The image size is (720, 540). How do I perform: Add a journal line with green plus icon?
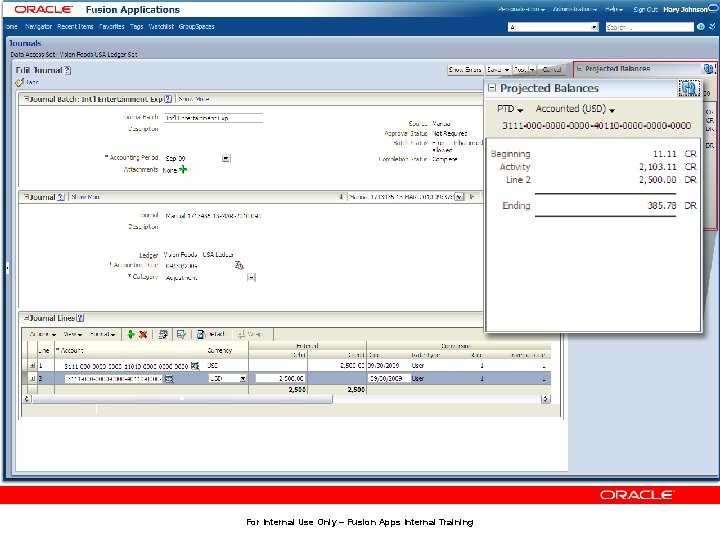click(x=130, y=334)
